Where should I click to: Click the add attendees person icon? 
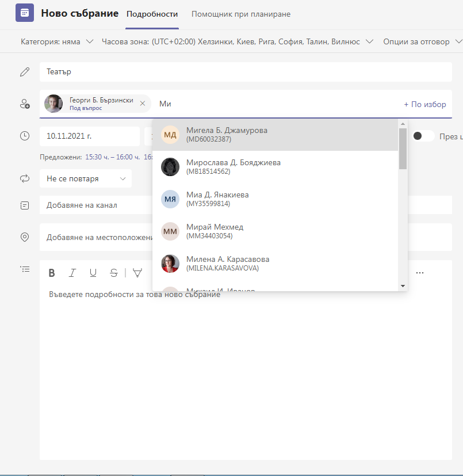25,104
